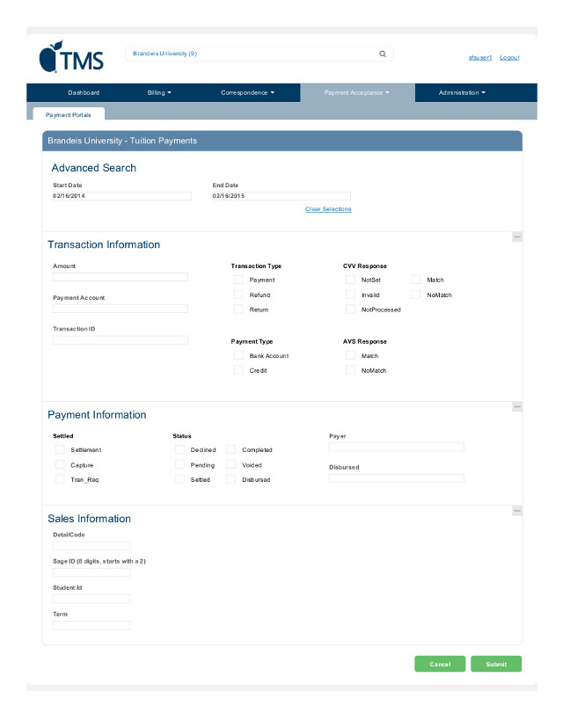The image size is (563, 728).
Task: Tick the CVV Invalid checkbox
Action: coord(350,295)
